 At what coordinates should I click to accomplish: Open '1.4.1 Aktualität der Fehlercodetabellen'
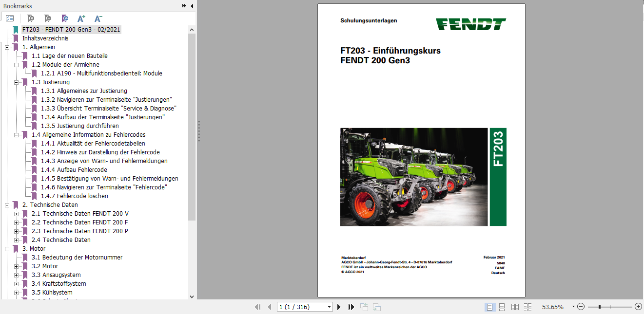(93, 144)
